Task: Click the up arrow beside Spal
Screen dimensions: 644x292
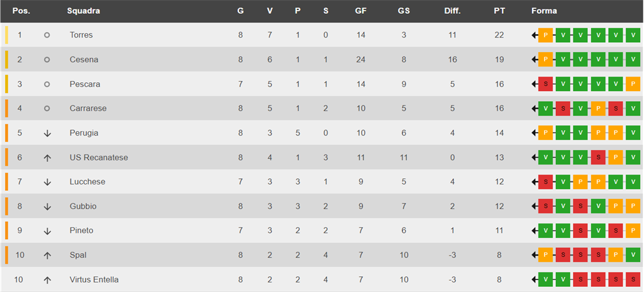Action: pyautogui.click(x=47, y=256)
